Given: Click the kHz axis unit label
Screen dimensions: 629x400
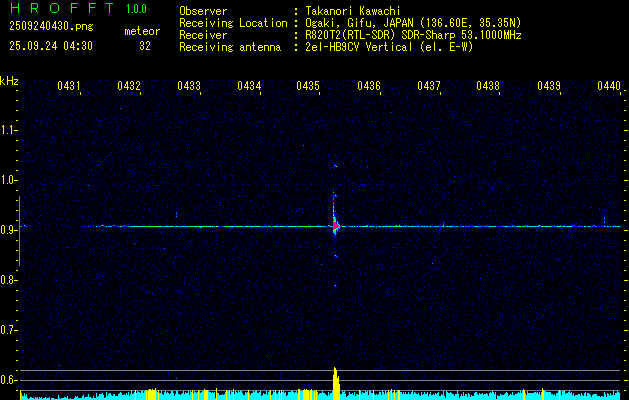Looking at the screenshot, I should click(x=9, y=81).
